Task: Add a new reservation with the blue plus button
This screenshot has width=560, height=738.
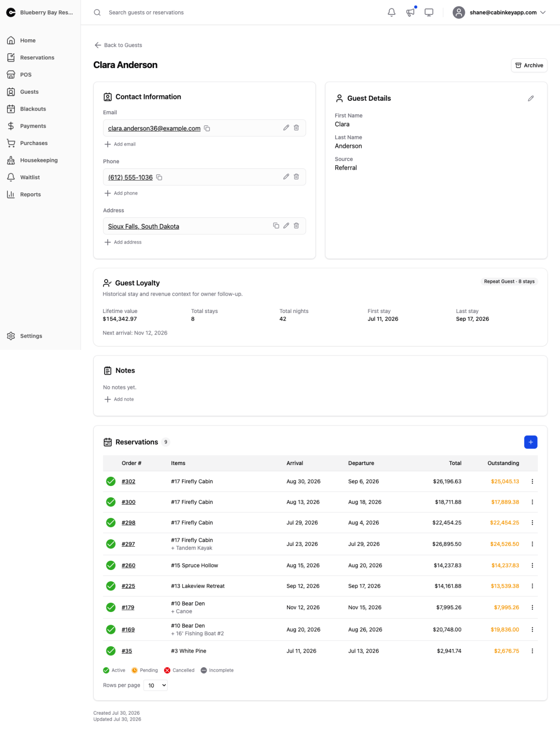Action: click(x=531, y=442)
